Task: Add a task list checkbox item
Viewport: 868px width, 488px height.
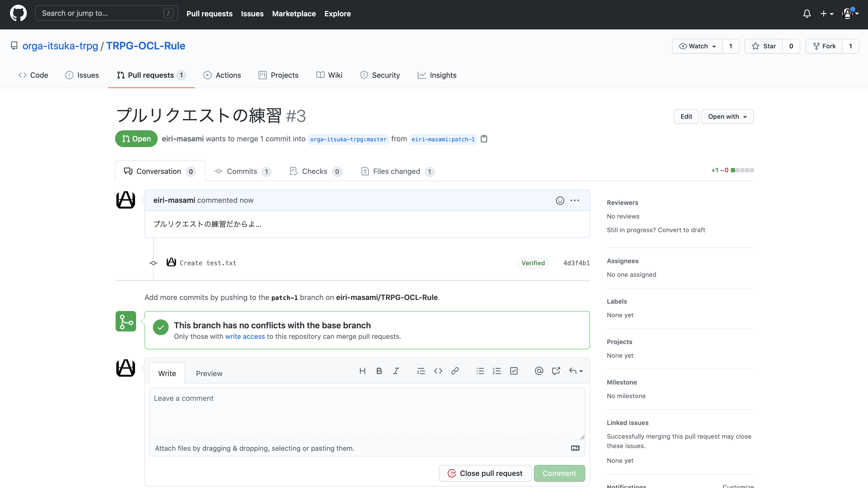Action: coord(514,371)
